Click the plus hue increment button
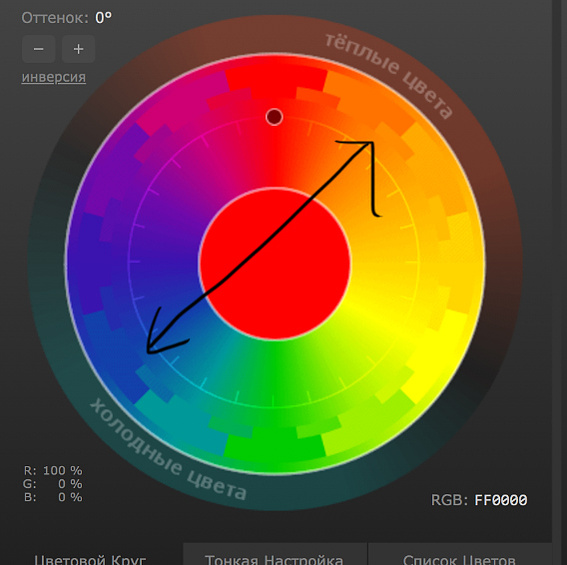 click(x=78, y=49)
